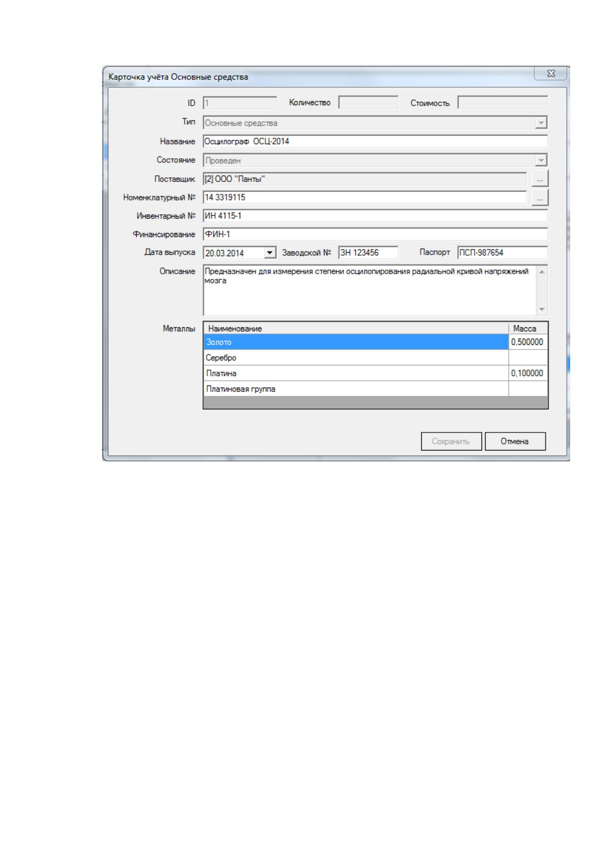Select the Золото row in metals table
Image resolution: width=614 pixels, height=868 pixels.
(375, 342)
